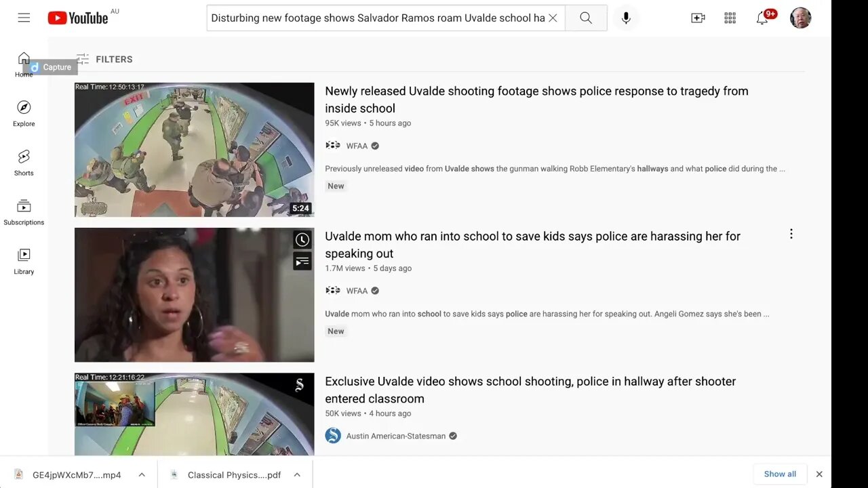The image size is (868, 488).
Task: Click Show all downloads
Action: [x=780, y=474]
